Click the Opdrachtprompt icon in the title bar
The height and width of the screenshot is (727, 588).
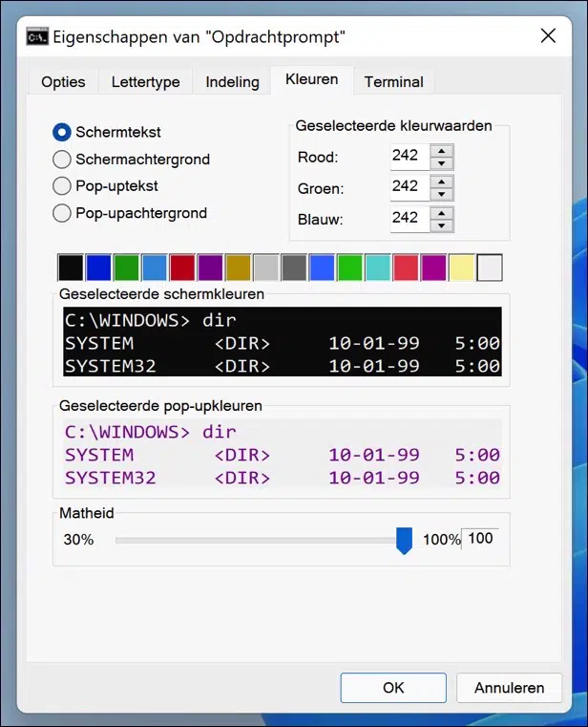37,37
